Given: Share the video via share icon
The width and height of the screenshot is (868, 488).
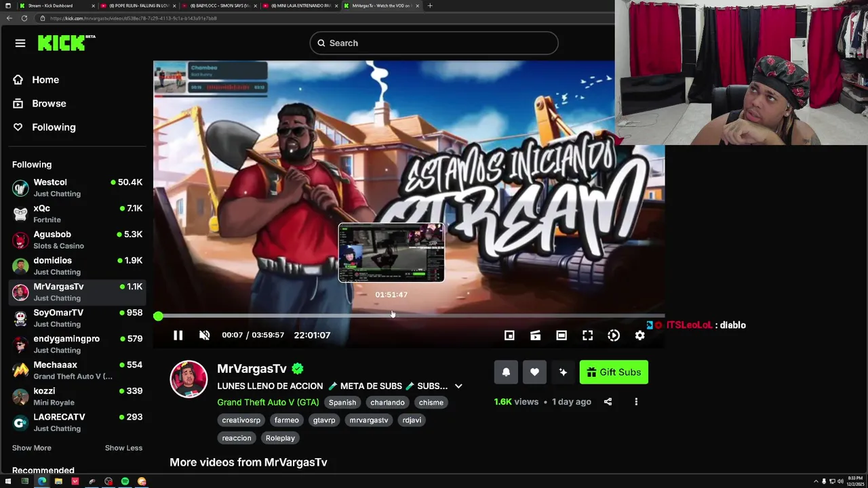Looking at the screenshot, I should pos(608,402).
